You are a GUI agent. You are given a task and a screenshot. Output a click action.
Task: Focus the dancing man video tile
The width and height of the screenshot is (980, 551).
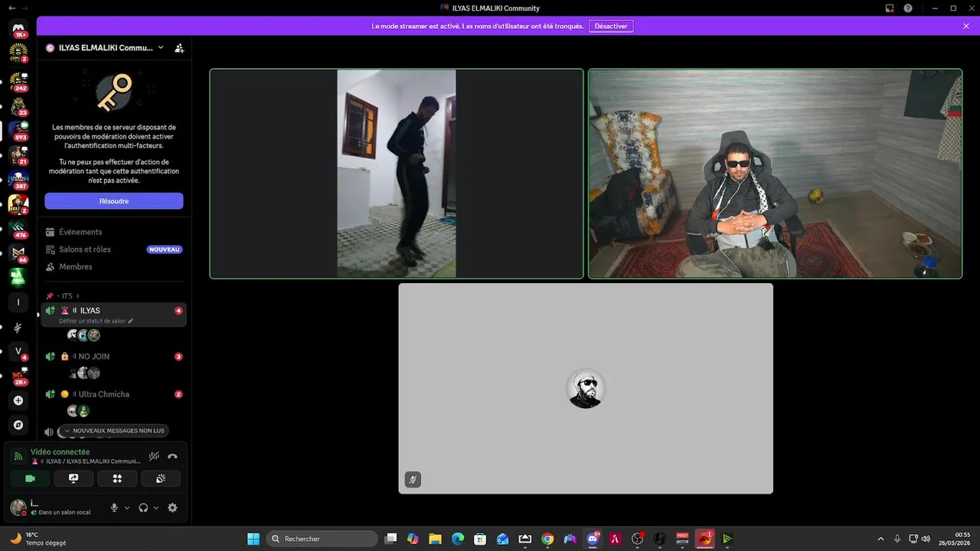tap(397, 174)
